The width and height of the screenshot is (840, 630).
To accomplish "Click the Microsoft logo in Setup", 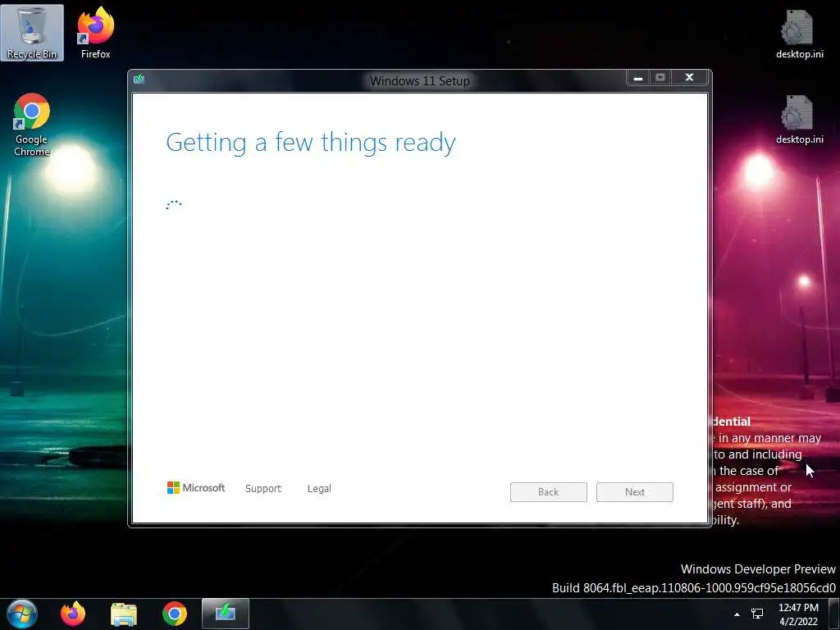I will [x=196, y=487].
